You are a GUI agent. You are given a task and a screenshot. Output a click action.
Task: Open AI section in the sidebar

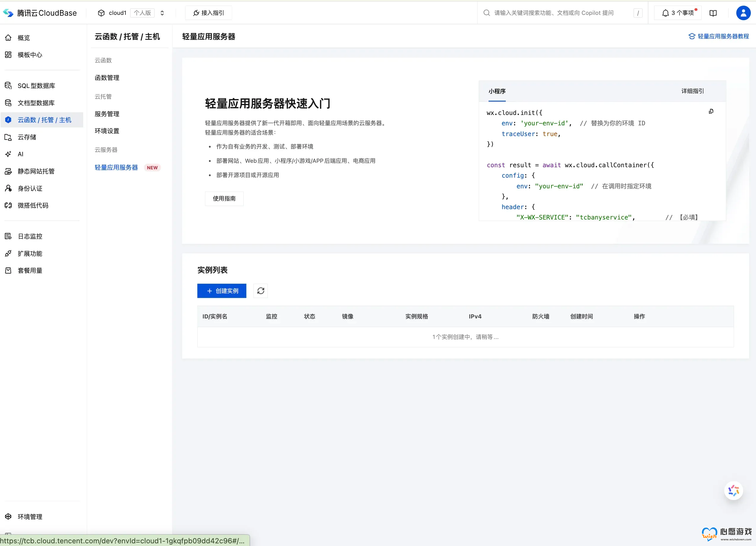coord(20,154)
